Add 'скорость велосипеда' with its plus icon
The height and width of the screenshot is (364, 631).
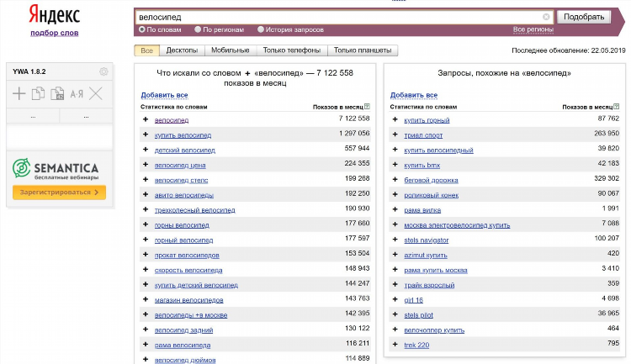click(x=146, y=270)
